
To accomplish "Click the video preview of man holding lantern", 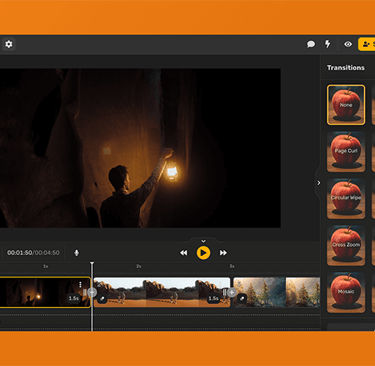I will 140,148.
